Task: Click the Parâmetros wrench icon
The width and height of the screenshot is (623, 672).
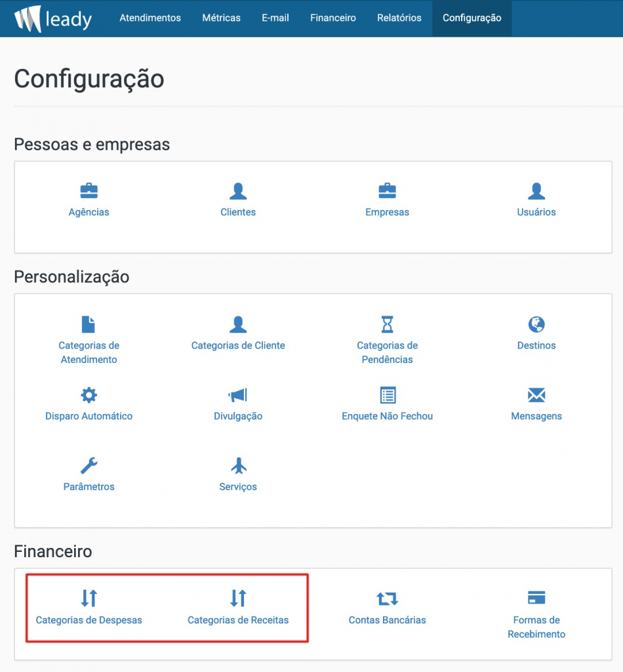Action: pos(89,466)
